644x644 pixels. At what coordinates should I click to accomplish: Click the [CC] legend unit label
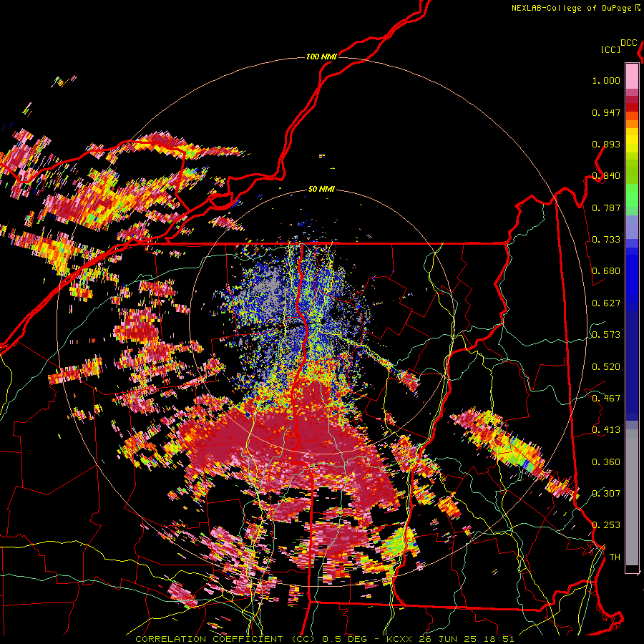(611, 49)
